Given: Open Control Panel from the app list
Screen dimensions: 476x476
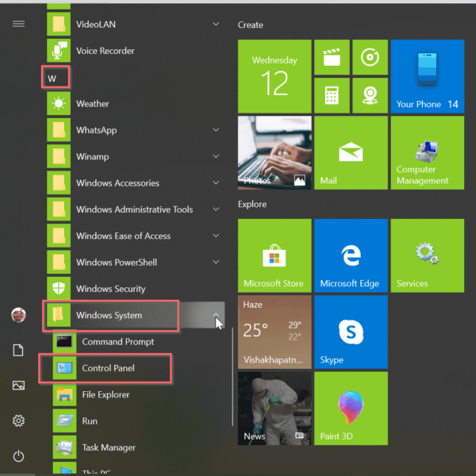Looking at the screenshot, I should click(x=109, y=368).
